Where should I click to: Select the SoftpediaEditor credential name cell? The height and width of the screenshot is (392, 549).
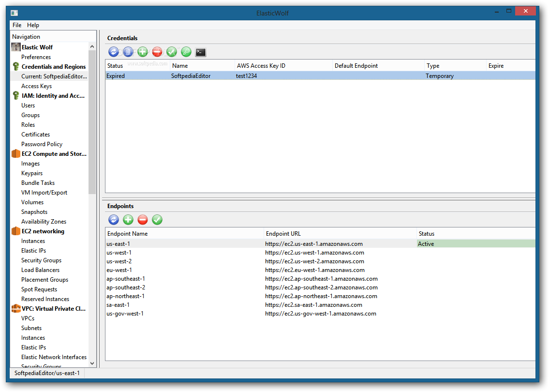[191, 75]
